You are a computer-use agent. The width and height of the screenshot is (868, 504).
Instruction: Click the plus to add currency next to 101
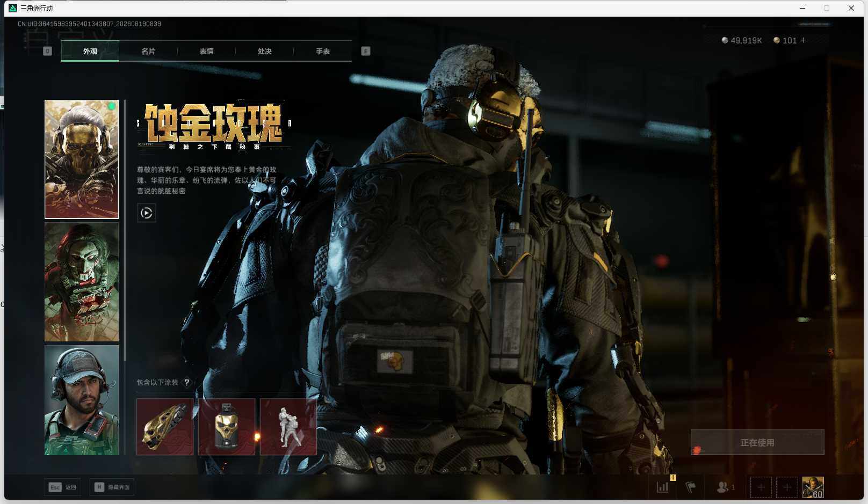(x=803, y=40)
